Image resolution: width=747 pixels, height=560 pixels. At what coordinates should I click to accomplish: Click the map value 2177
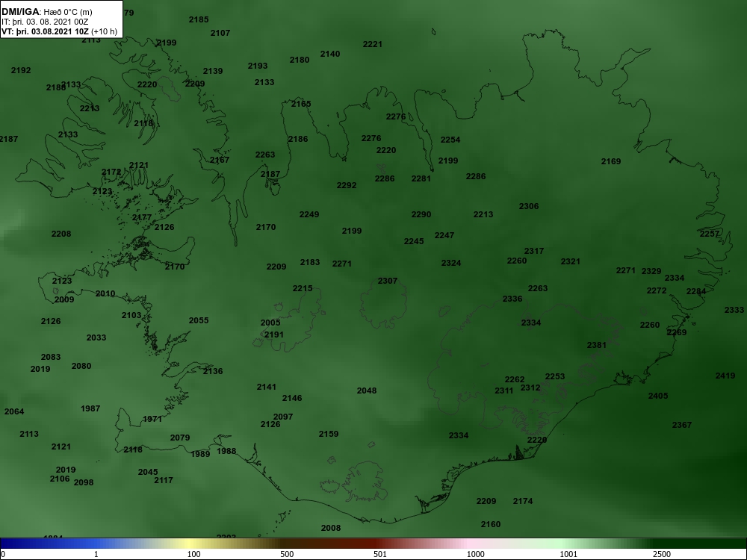pos(141,217)
